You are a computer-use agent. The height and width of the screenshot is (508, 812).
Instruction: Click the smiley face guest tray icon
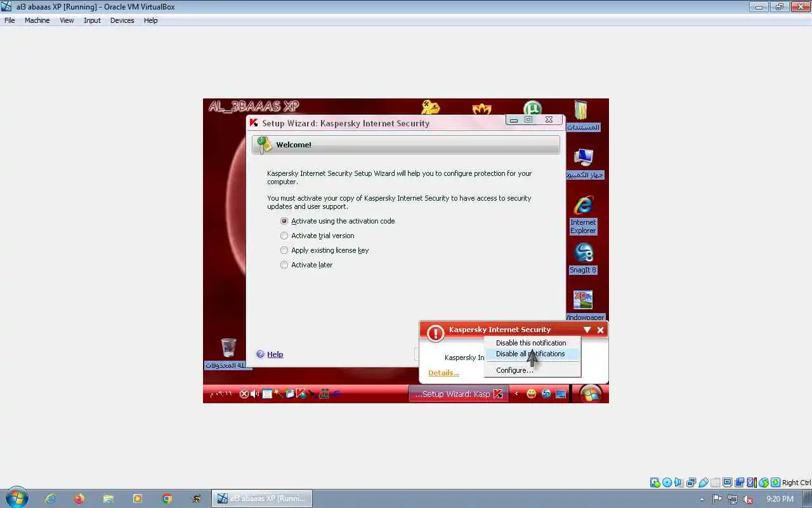click(532, 394)
